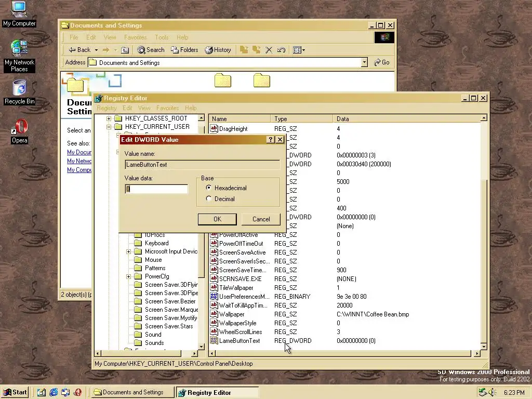
Task: Open History pane in Explorer toolbar
Action: coord(218,50)
